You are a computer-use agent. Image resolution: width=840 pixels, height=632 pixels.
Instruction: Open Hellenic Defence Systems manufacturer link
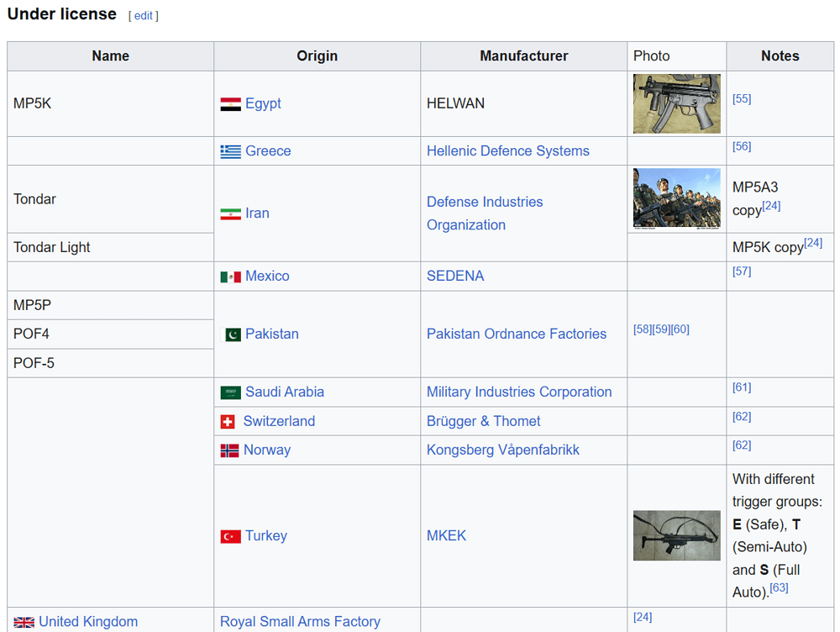click(x=508, y=150)
